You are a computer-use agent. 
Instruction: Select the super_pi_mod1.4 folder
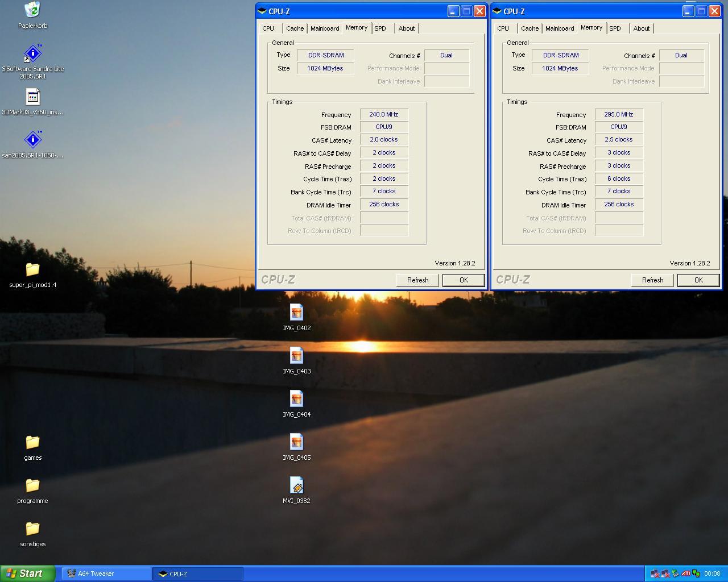[x=32, y=270]
